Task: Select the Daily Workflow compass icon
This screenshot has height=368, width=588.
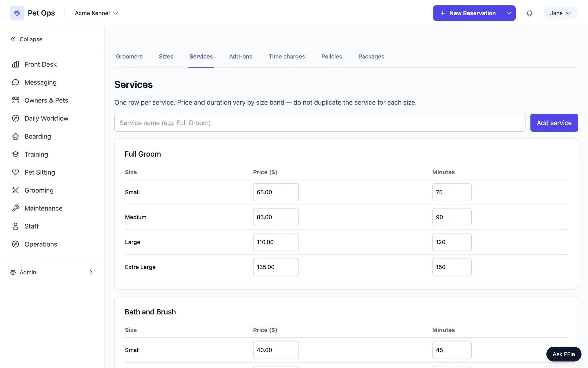Action: 16,118
